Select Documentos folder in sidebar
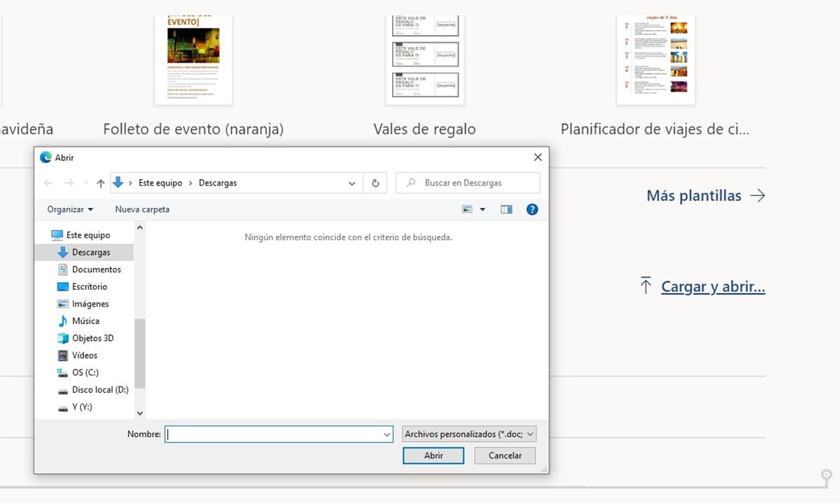Image resolution: width=840 pixels, height=504 pixels. pyautogui.click(x=89, y=269)
